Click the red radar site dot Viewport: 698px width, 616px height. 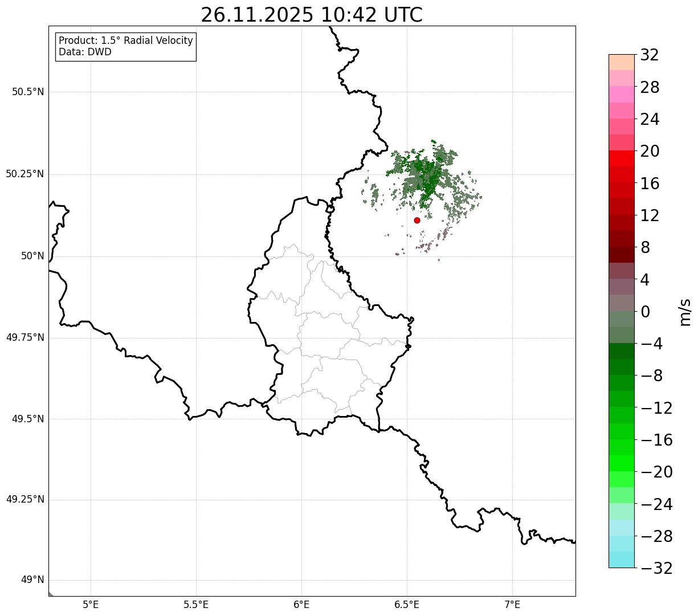417,221
